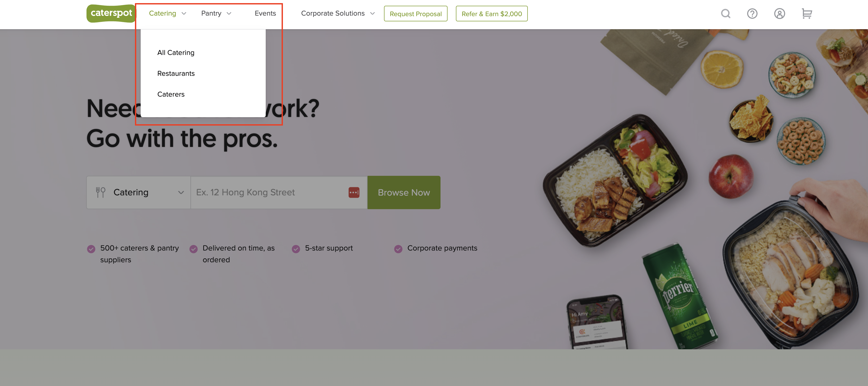Choose Caterers in the Catering menu

coord(171,94)
